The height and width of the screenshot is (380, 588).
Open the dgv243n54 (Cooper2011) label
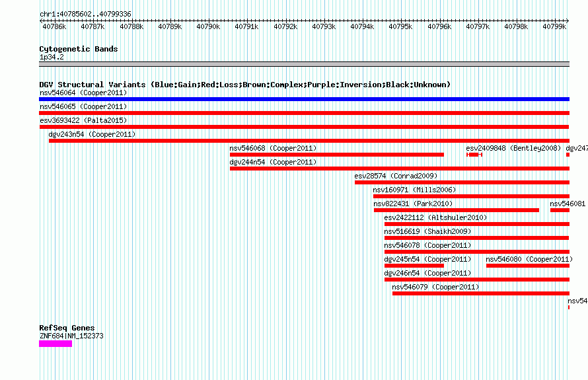coord(92,134)
